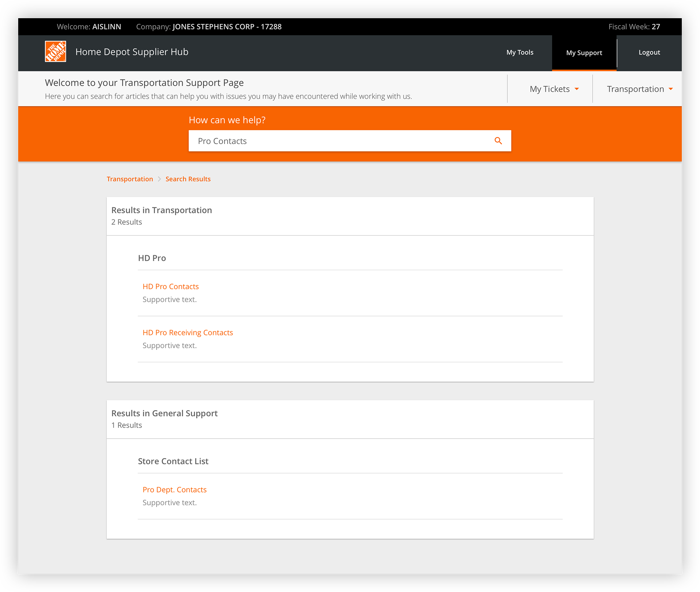Screen dimensions: 700x592
Task: Click the orange search magnifier icon
Action: pos(498,141)
